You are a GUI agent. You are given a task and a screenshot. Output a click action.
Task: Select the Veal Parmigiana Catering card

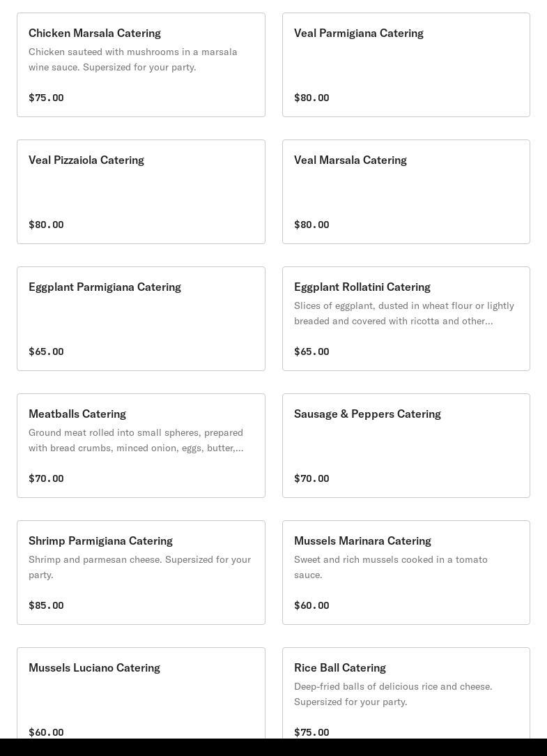tap(406, 65)
